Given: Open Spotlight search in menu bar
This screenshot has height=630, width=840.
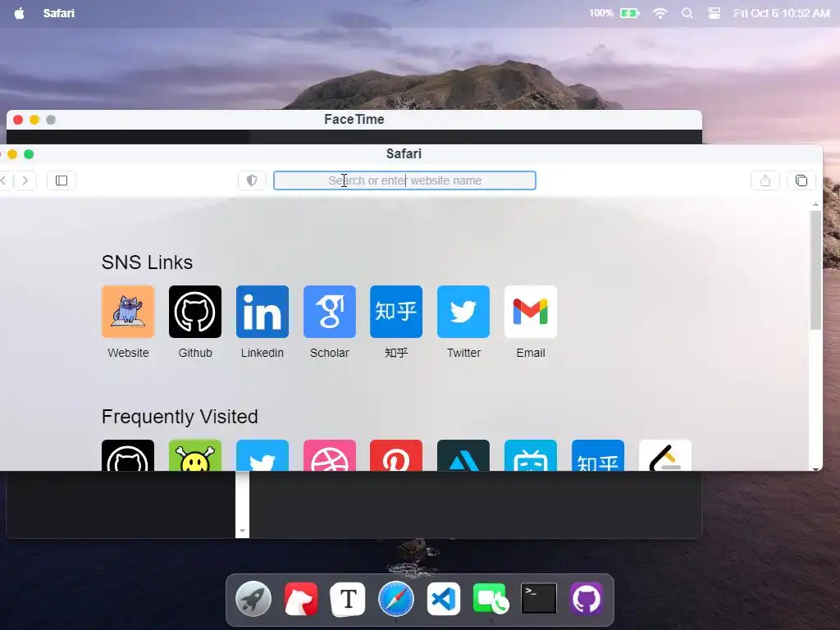Looking at the screenshot, I should pos(687,13).
